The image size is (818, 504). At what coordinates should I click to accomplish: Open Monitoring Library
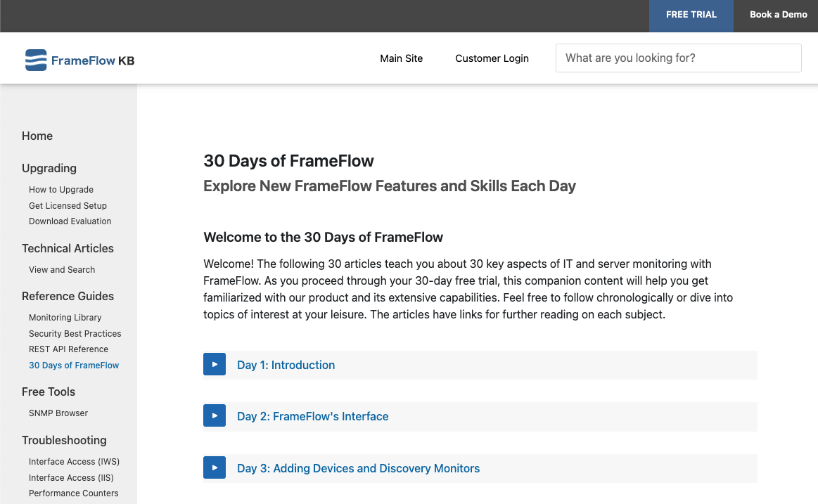pyautogui.click(x=65, y=318)
